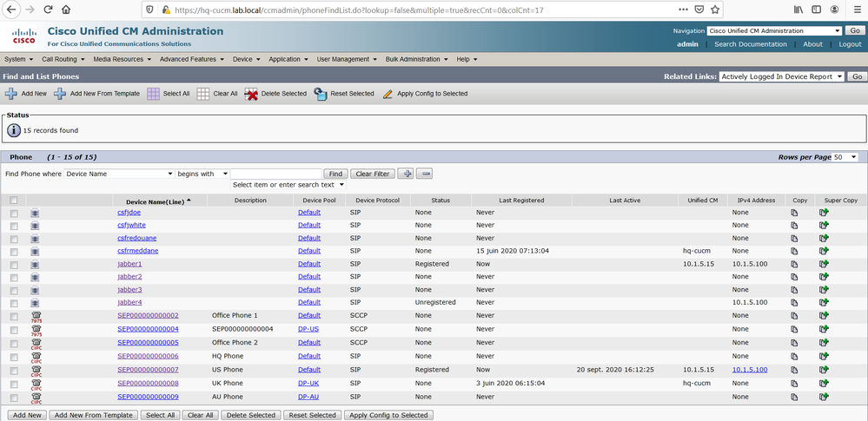Click Copy icon for SEP000000000004

point(794,329)
